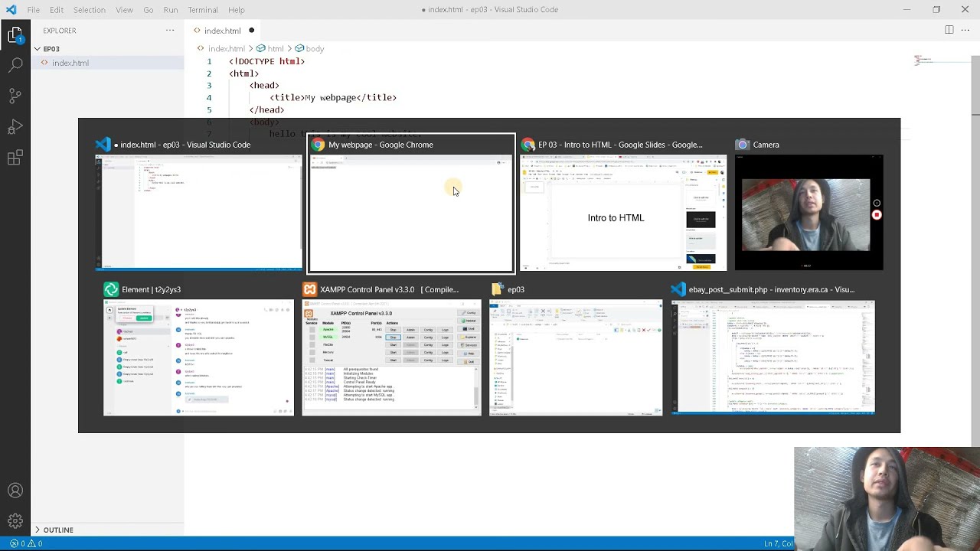
Task: Expand the OUTLINE section
Action: pyautogui.click(x=37, y=530)
